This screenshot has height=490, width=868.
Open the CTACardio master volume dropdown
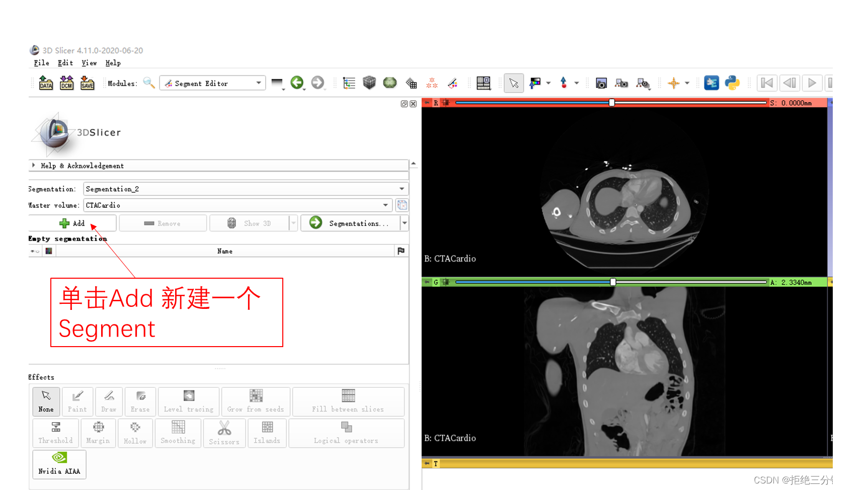pos(238,205)
